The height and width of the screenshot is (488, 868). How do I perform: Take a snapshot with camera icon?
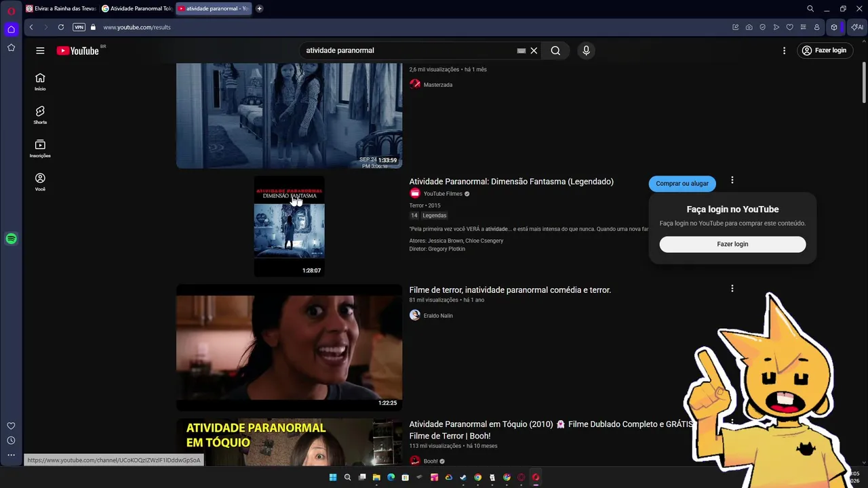tap(749, 27)
